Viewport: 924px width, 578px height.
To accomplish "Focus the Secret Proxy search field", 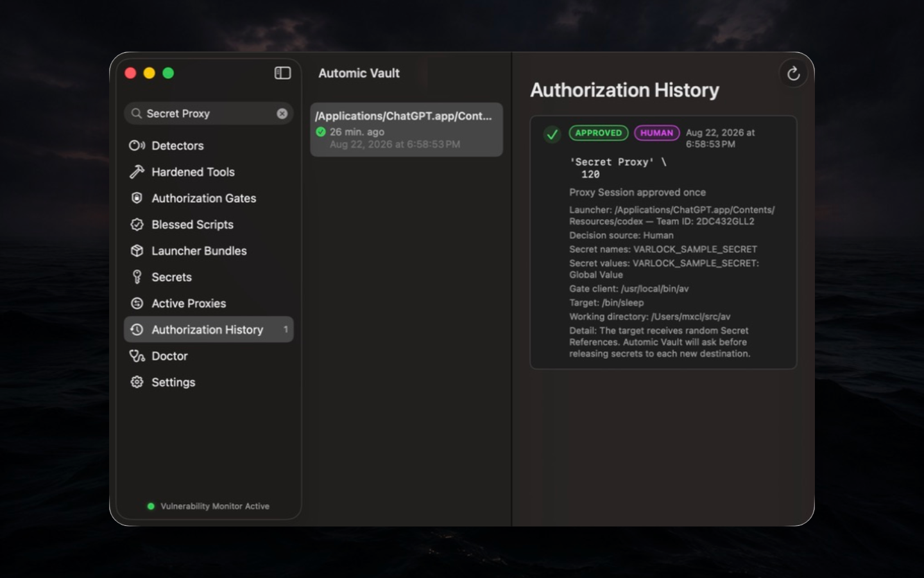I will [x=209, y=114].
